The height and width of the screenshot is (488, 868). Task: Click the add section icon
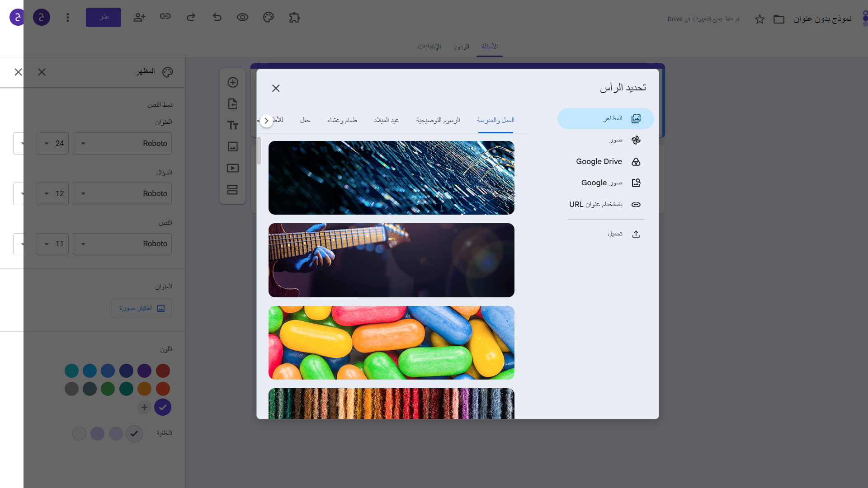point(233,190)
